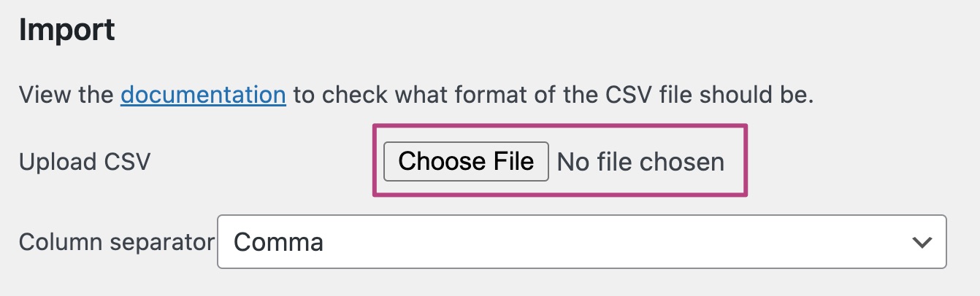980x296 pixels.
Task: Expand the Column separator dropdown
Action: 581,241
